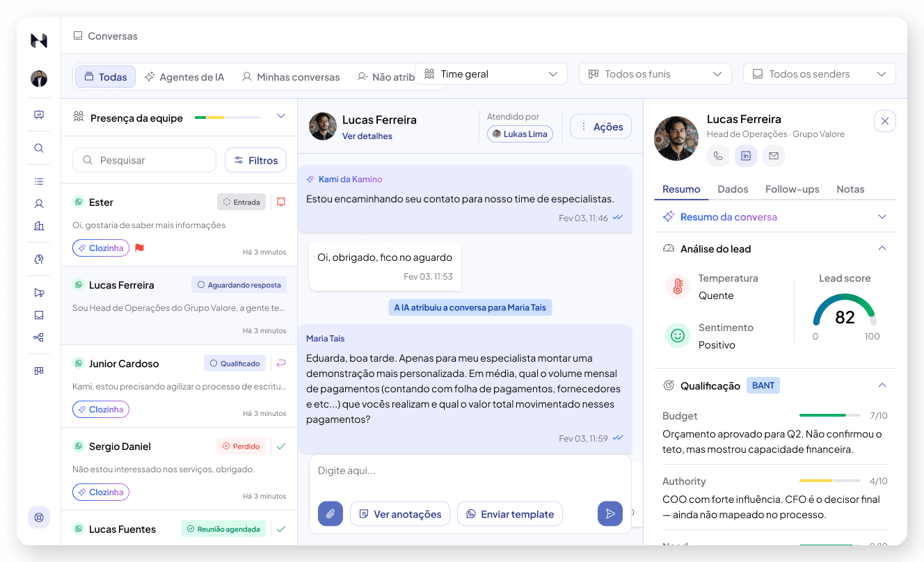Click the checkmark on Sergio Daniel's conversation

coord(281,446)
